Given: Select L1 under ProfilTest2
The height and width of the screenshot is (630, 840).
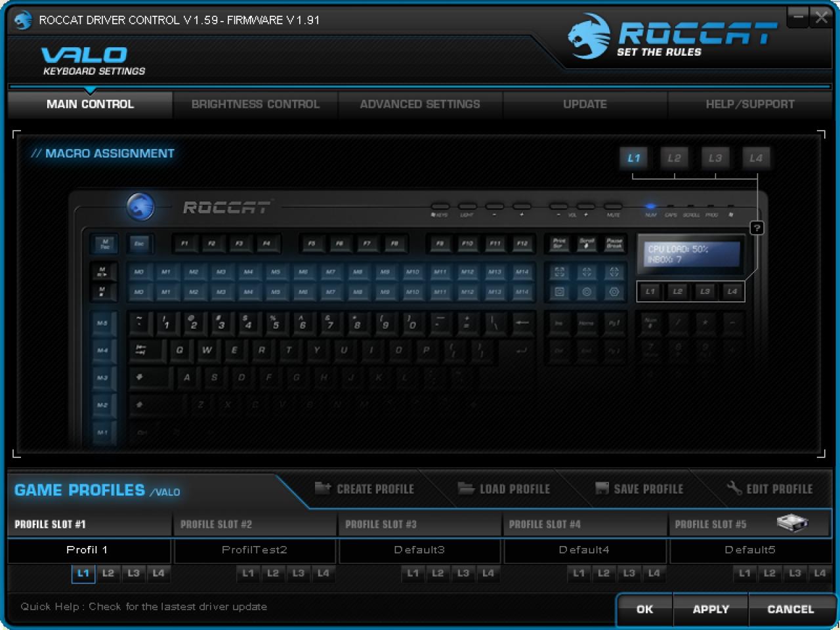Looking at the screenshot, I should pos(248,574).
